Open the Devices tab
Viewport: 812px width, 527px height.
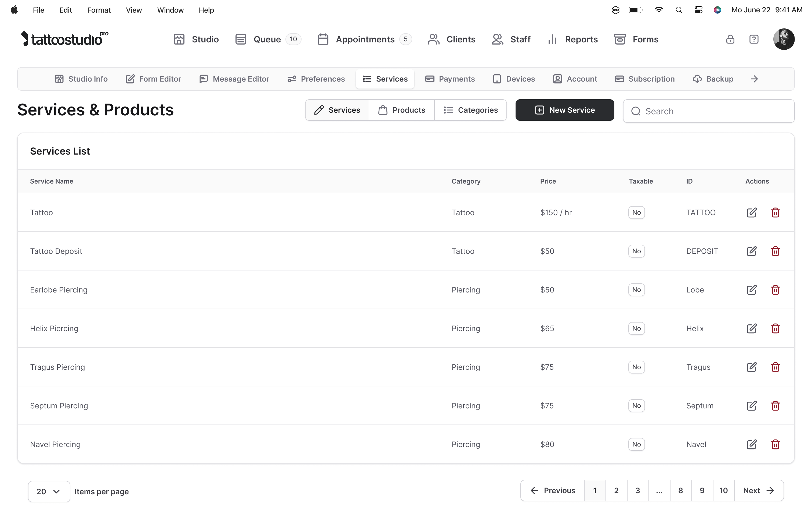click(x=514, y=79)
